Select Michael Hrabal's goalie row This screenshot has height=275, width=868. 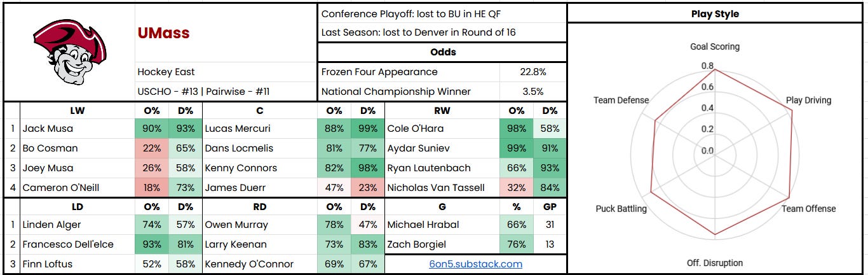pos(475,225)
